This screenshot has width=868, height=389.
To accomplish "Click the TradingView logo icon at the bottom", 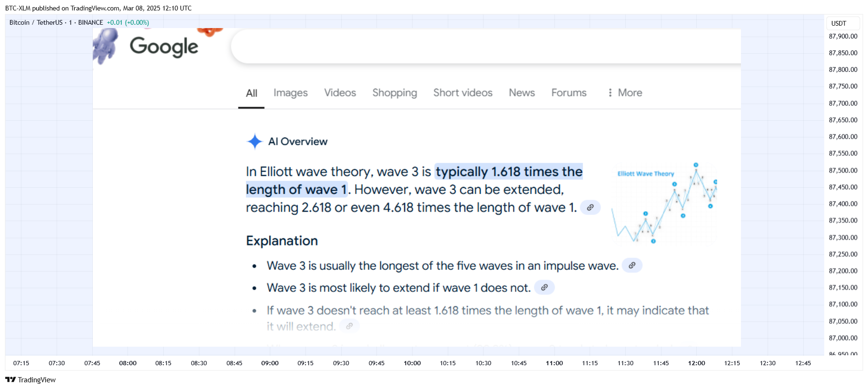I will [x=10, y=379].
